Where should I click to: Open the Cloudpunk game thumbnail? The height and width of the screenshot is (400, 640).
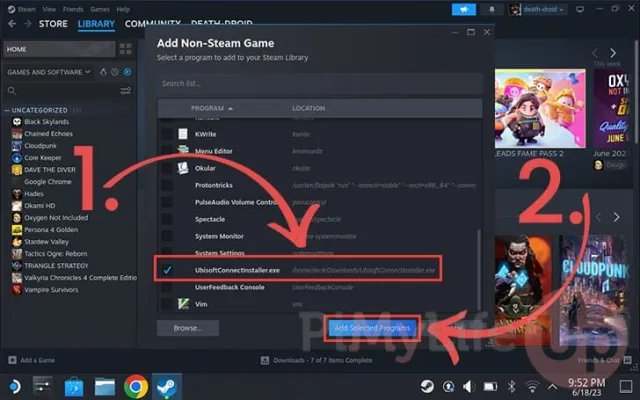point(593,290)
